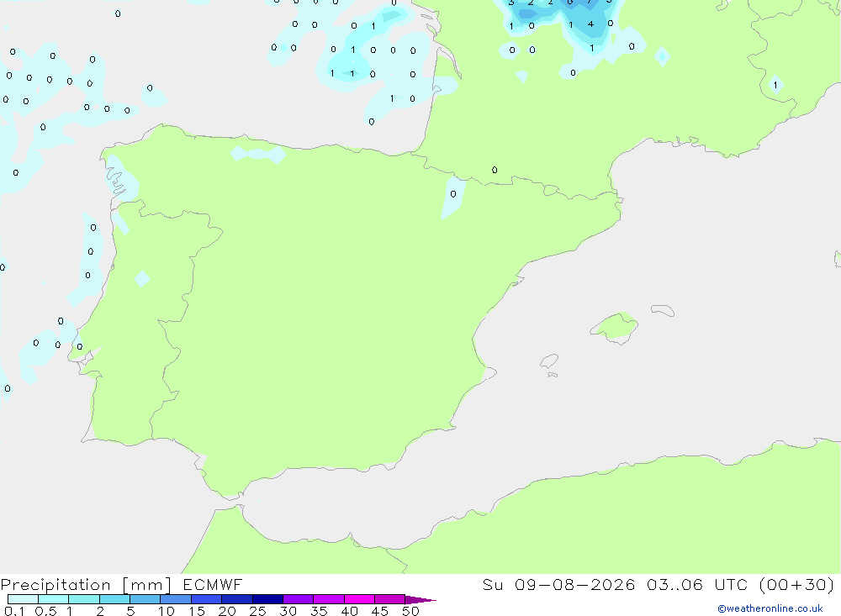Click the "(00+30)" forecast offset text

click(797, 584)
